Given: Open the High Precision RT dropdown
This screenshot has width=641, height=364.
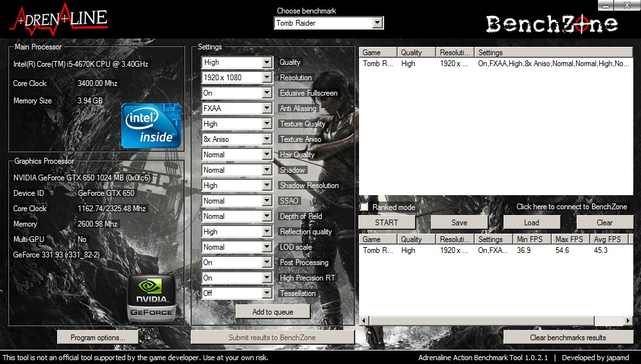Looking at the screenshot, I should (x=237, y=278).
